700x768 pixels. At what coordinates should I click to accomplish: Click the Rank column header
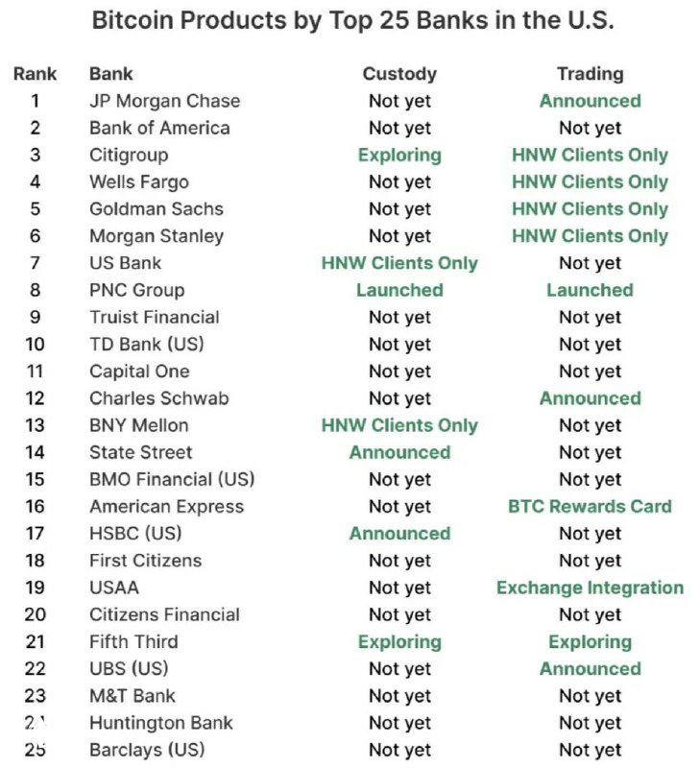click(36, 74)
